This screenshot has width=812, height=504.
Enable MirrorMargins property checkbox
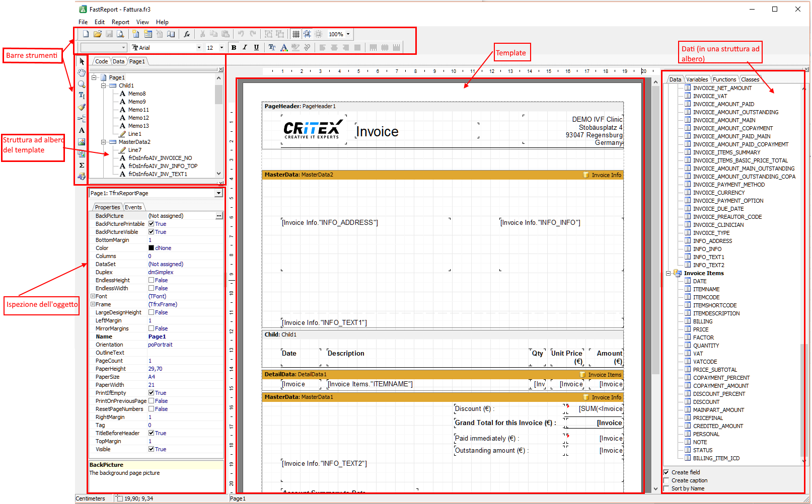(x=151, y=328)
